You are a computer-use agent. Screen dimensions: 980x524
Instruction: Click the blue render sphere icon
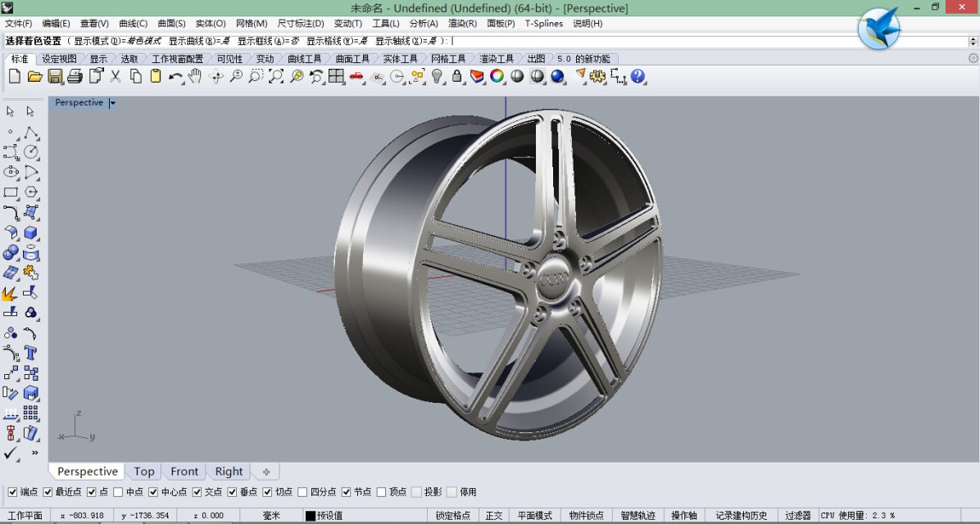point(557,76)
